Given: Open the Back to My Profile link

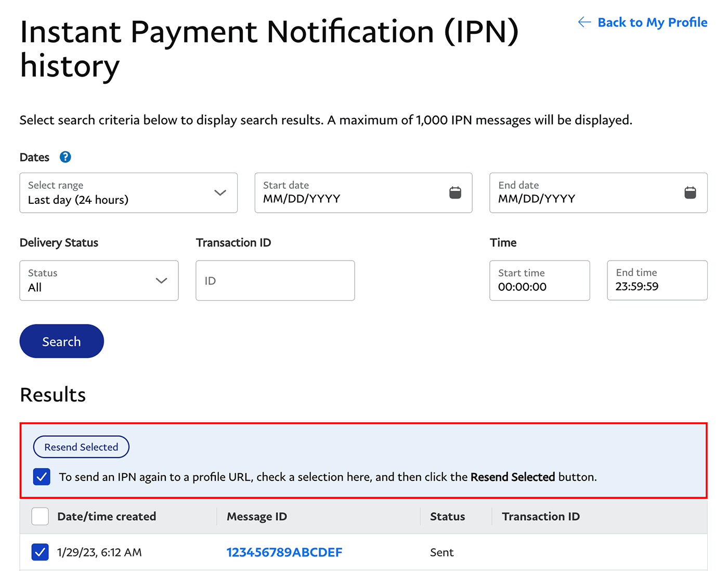Looking at the screenshot, I should pyautogui.click(x=653, y=22).
